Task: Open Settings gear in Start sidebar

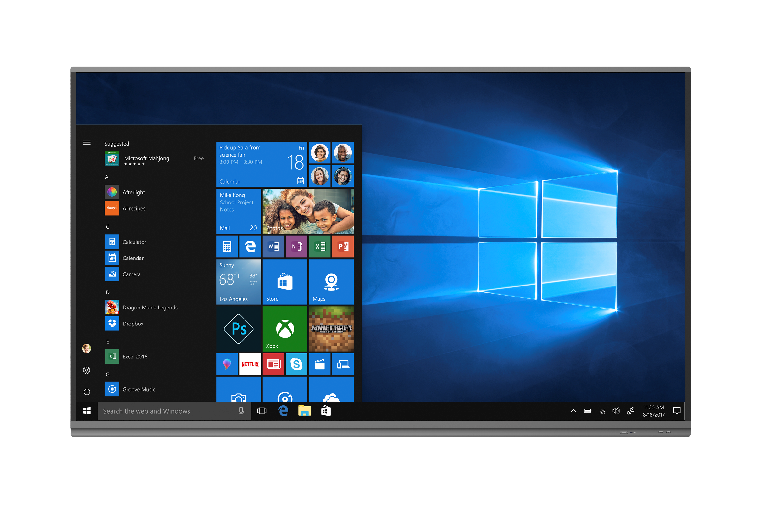Action: click(87, 370)
